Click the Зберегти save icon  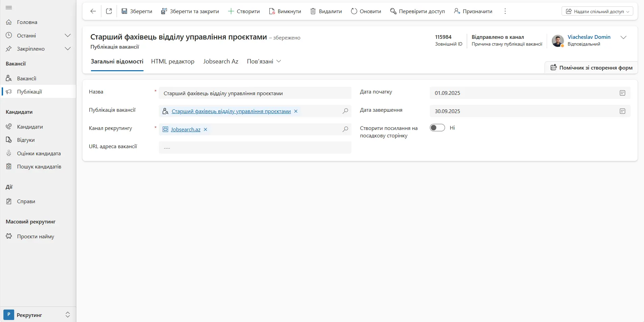(125, 11)
